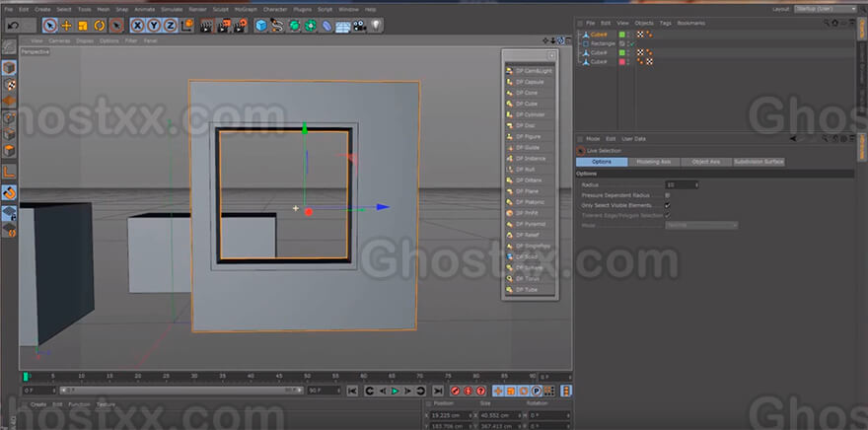The image size is (868, 430).
Task: Go to end of animation
Action: pyautogui.click(x=437, y=391)
